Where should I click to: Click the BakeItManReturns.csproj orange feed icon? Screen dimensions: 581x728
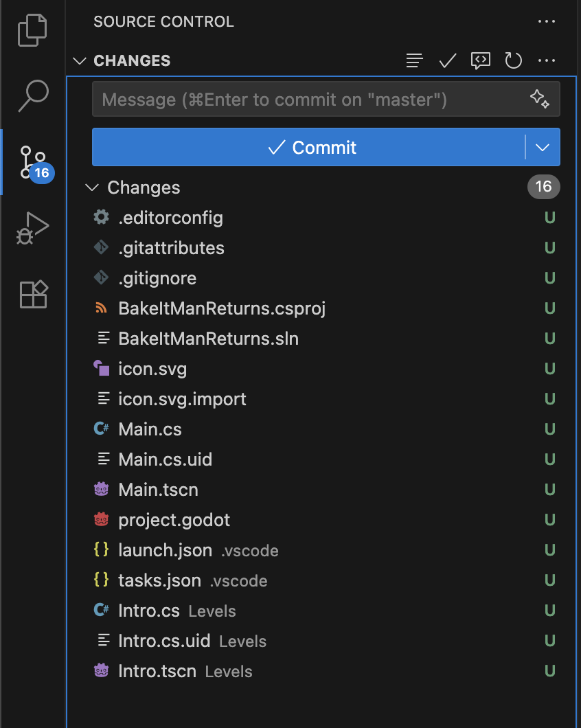point(101,308)
